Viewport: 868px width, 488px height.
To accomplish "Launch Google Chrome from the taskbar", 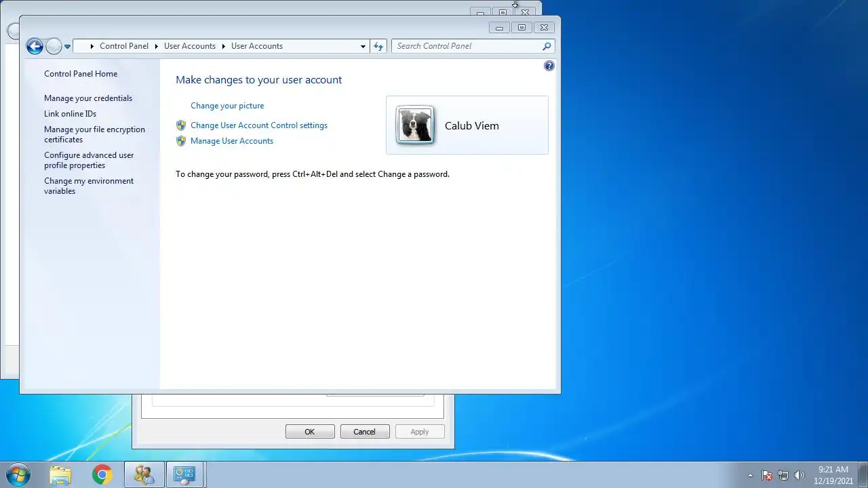I will [102, 474].
